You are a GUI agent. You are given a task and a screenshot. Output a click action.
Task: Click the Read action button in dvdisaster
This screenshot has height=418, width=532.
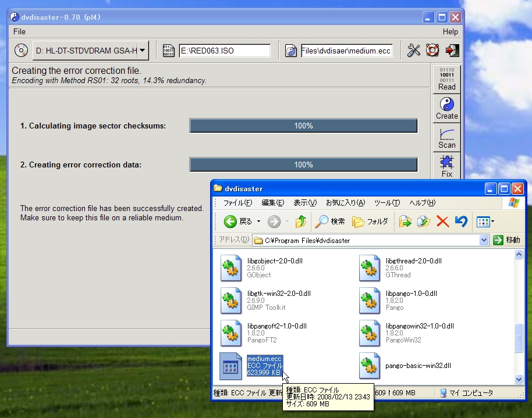[447, 79]
